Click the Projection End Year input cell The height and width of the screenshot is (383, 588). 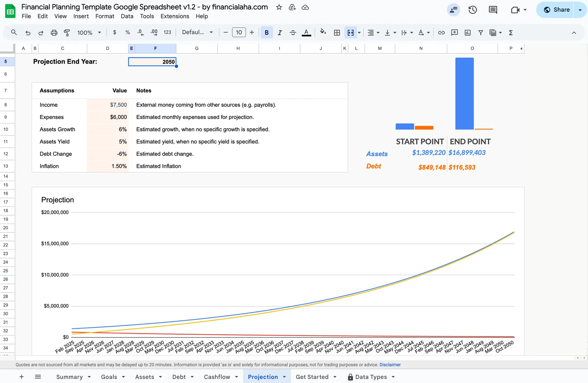[152, 61]
